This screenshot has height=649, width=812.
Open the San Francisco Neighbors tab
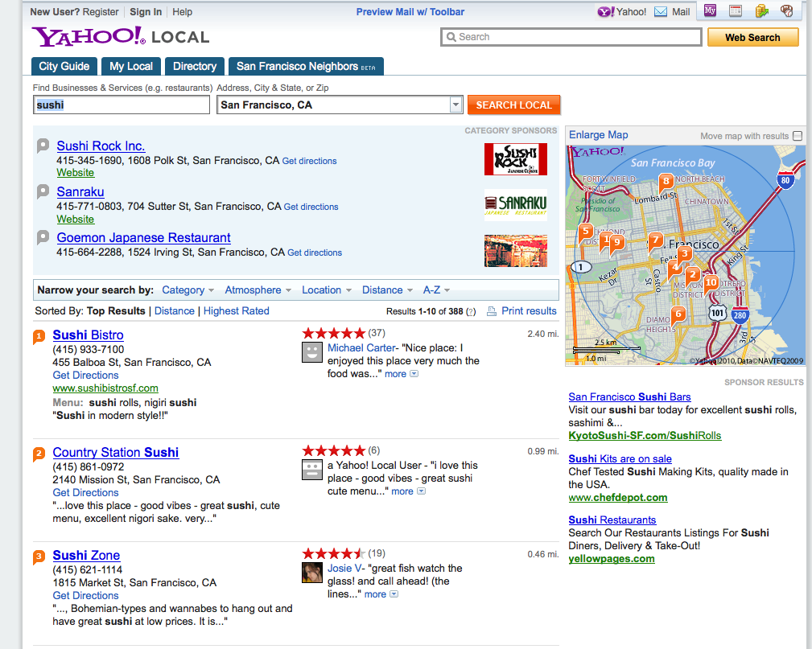click(298, 67)
